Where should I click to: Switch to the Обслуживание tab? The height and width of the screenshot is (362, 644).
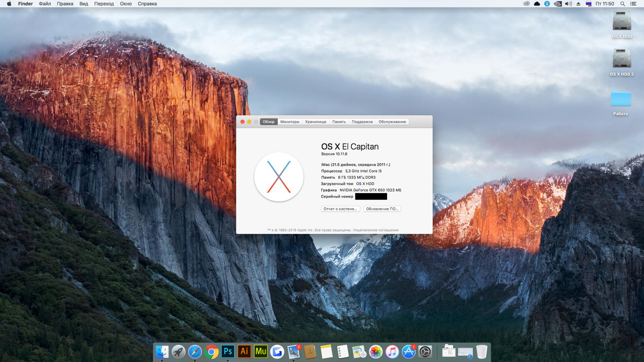pyautogui.click(x=392, y=122)
